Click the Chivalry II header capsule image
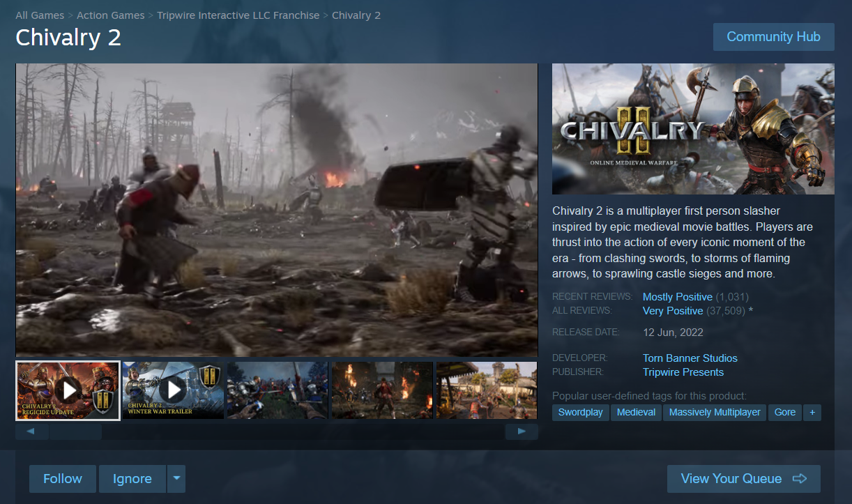 693,129
